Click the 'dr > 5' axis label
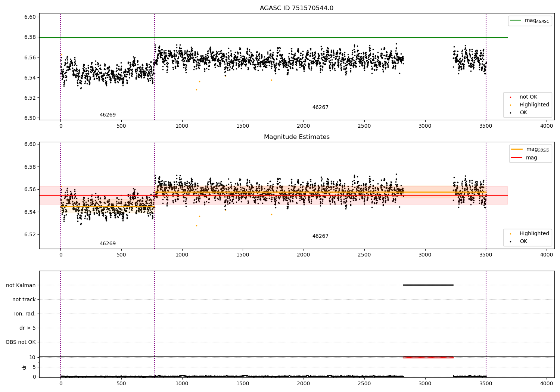Viewport: 560px width, 392px height. click(28, 328)
